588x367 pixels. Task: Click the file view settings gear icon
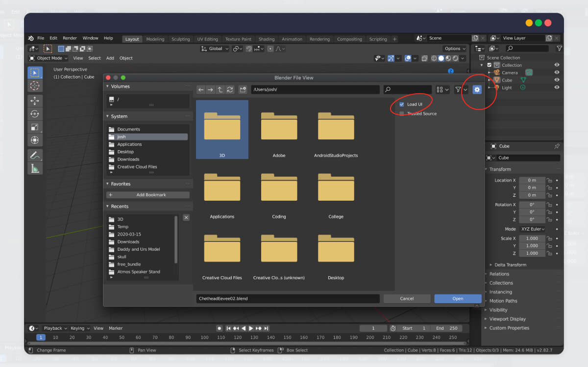pyautogui.click(x=477, y=90)
